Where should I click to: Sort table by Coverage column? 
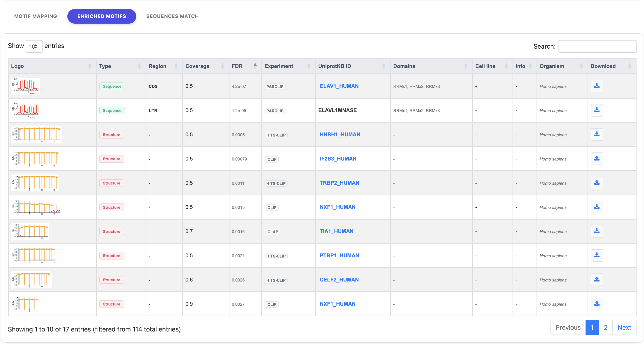tap(205, 66)
